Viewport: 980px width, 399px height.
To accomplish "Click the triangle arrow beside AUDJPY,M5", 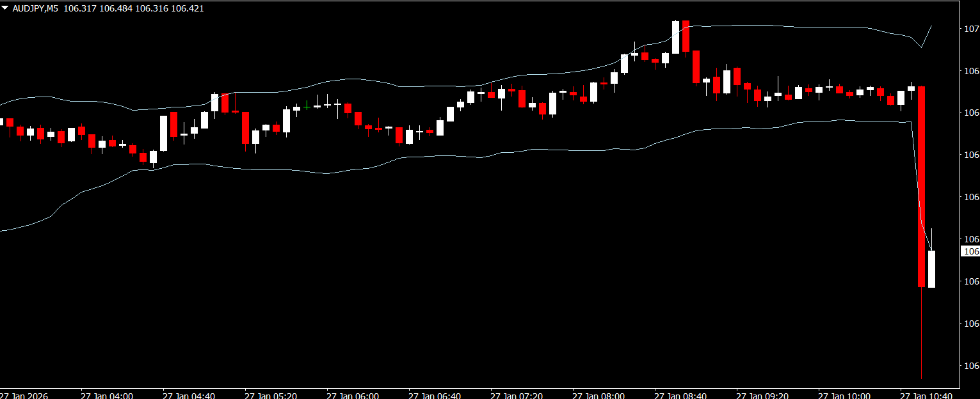I will [6, 8].
